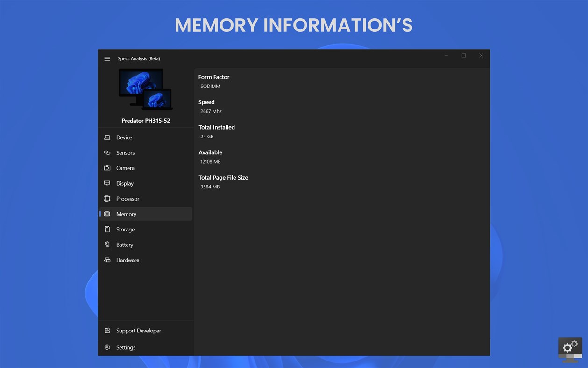This screenshot has width=588, height=368.
Task: Select the Hardware section icon
Action: pos(108,260)
